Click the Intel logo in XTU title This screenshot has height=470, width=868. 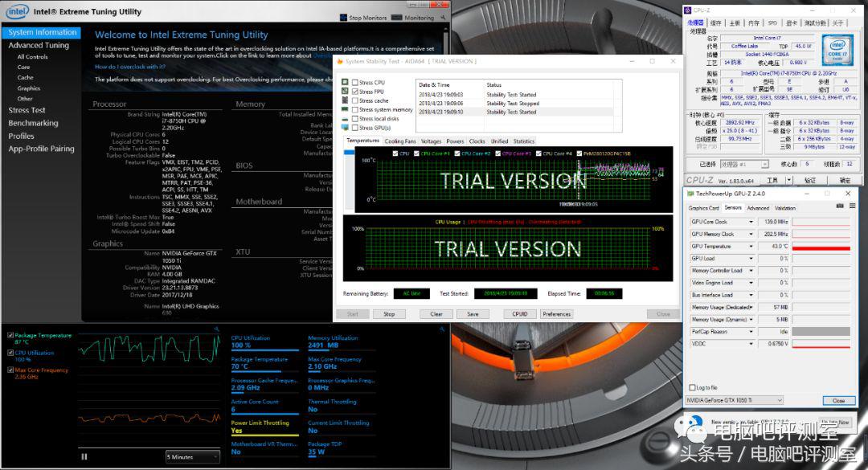[18, 11]
